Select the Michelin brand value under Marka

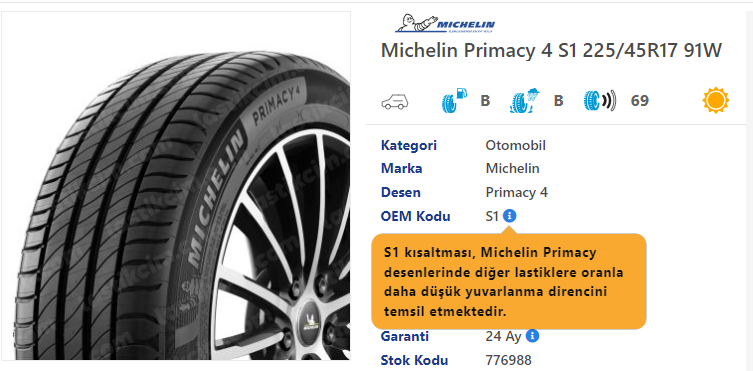512,168
